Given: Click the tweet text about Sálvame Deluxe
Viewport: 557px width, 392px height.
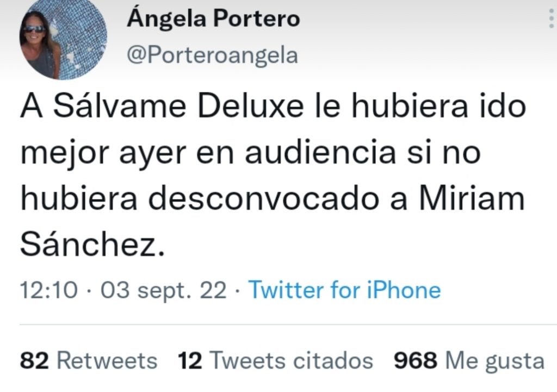Looking at the screenshot, I should click(x=273, y=176).
